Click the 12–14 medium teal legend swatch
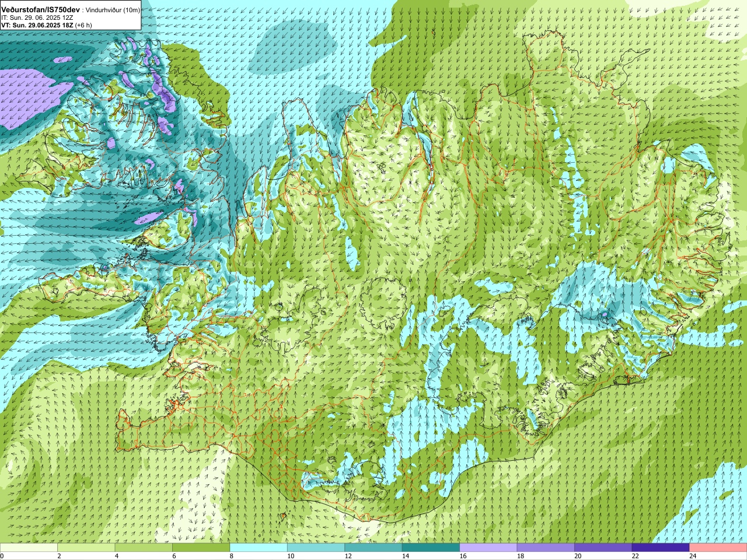The image size is (747, 560). (x=373, y=548)
